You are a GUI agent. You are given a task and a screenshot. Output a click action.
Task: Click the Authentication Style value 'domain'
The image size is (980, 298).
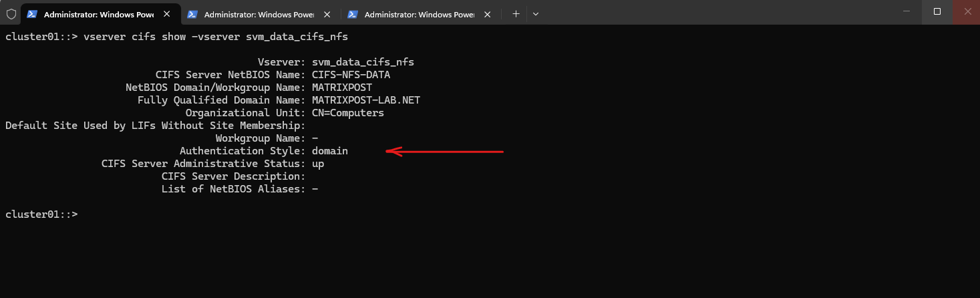coord(330,151)
